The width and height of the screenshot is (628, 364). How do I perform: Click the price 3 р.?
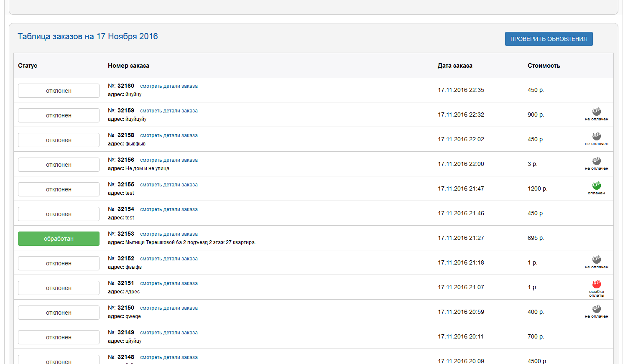click(532, 164)
